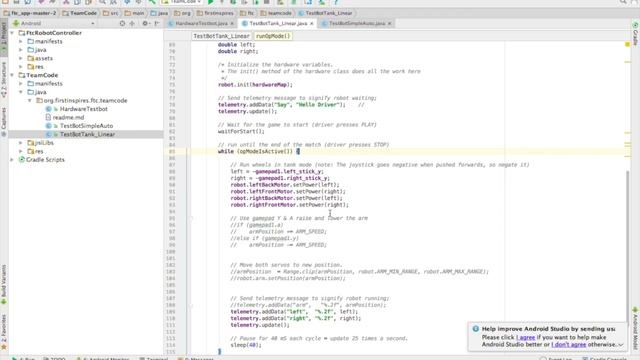
Task: Click the main breadcrumb
Action: pos(135,13)
